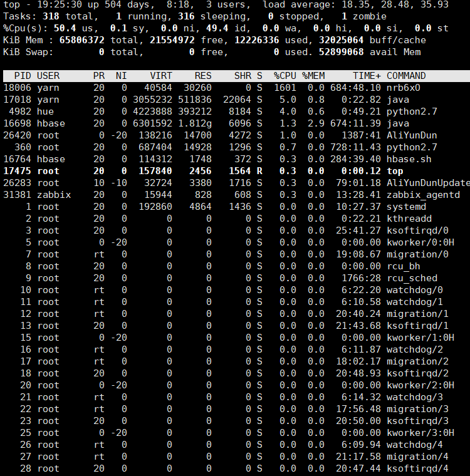Viewport: 470px width, 476px height.
Task: Click the kworker/2:0H command
Action: [x=420, y=385]
